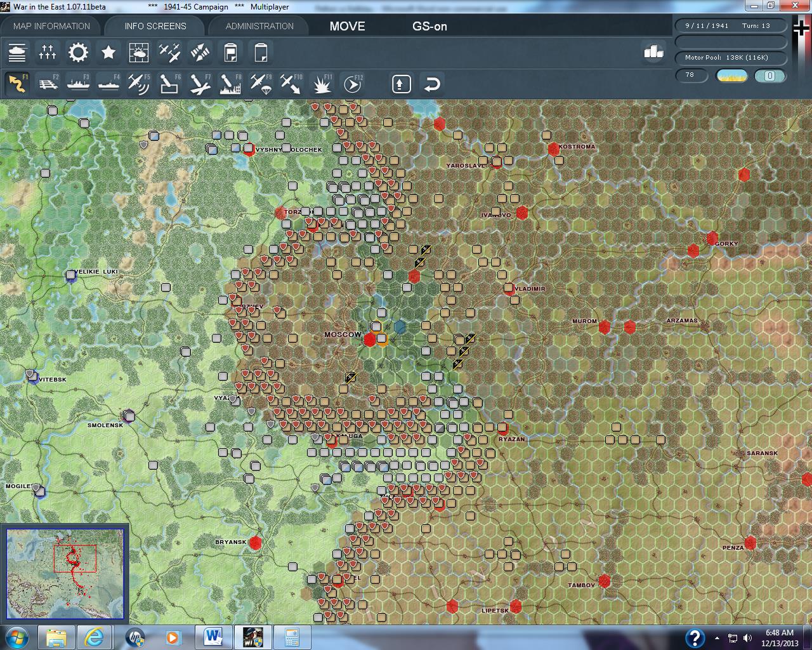Screen dimensions: 812x650
Task: Click the weather condition indicator
Action: [x=731, y=76]
